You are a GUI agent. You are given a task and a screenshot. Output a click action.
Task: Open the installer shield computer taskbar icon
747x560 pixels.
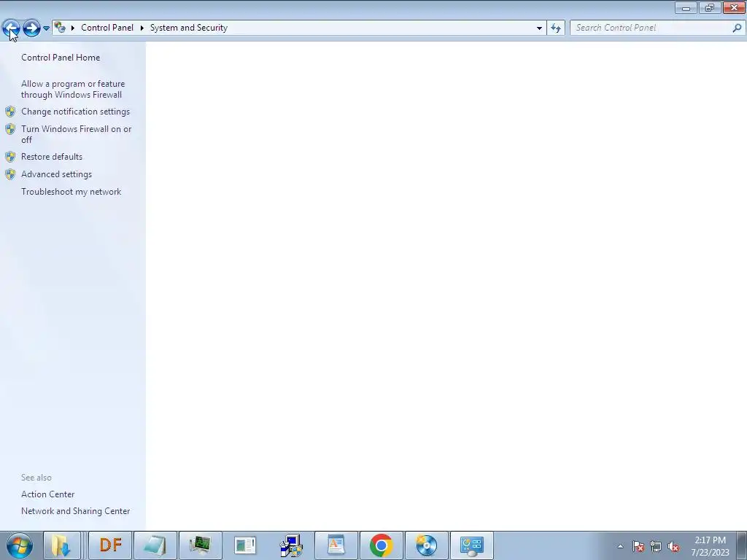290,545
